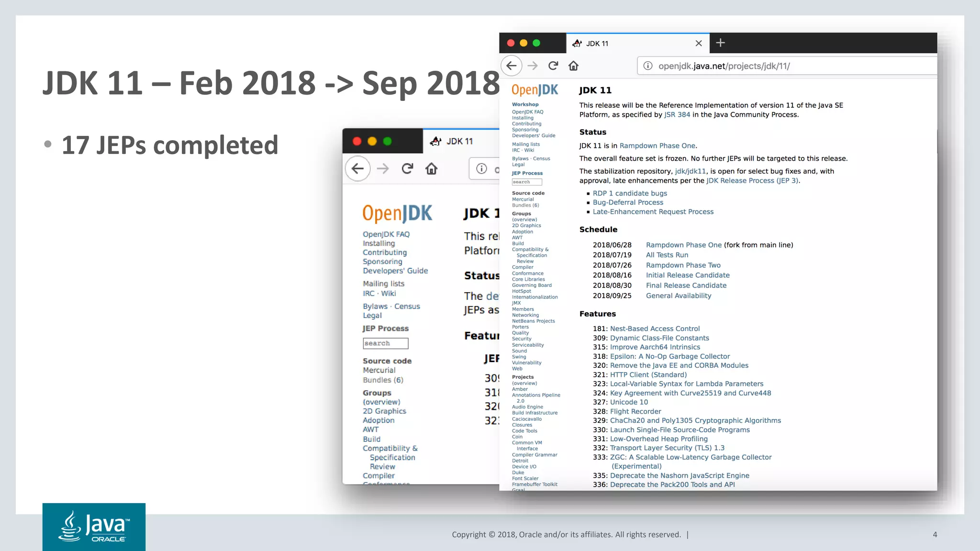
Task: Open Rampdown Phase One status link
Action: point(657,145)
